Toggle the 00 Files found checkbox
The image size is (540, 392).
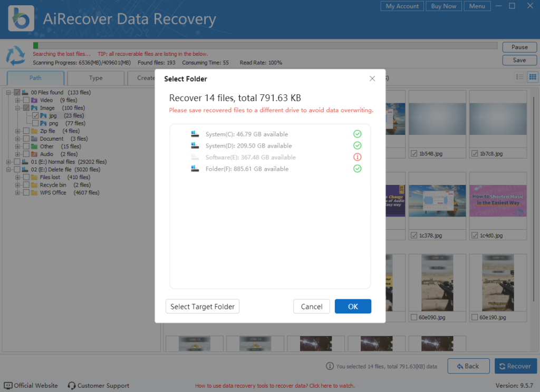point(17,92)
